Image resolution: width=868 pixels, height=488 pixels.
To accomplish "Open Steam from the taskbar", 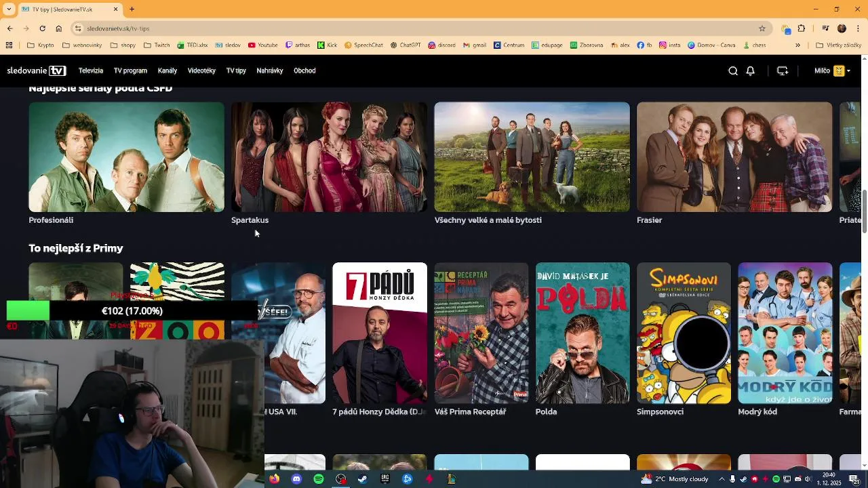I will click(363, 479).
